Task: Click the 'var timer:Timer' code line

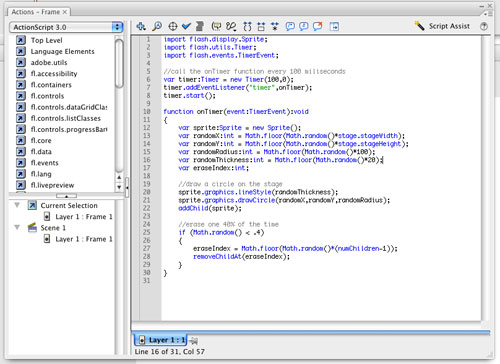Action: [228, 79]
